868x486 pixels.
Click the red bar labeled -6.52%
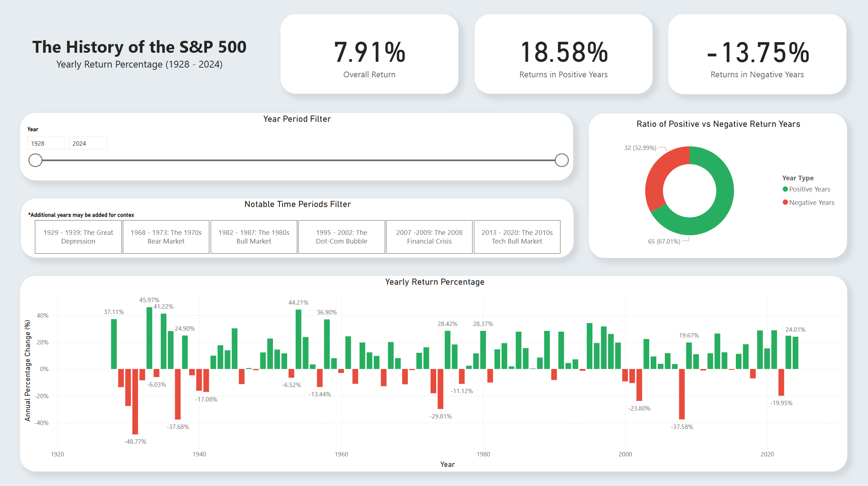(x=291, y=373)
